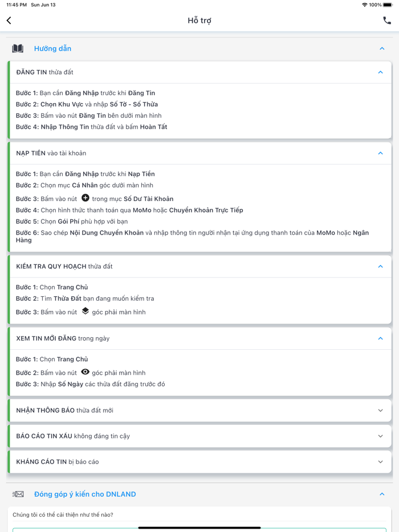
Task: Collapse the Đóng góp ý kiến section chevron
Action: coord(382,494)
